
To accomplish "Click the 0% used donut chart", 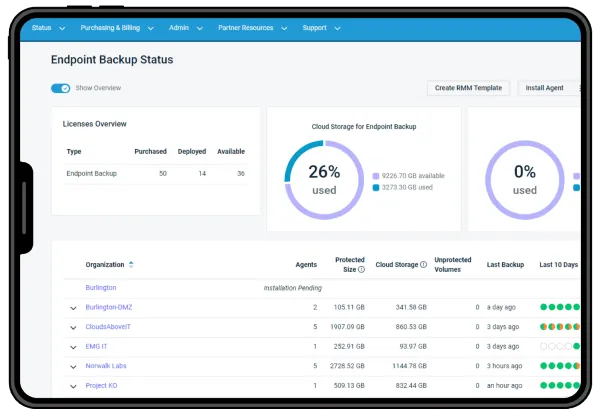I will [x=525, y=180].
